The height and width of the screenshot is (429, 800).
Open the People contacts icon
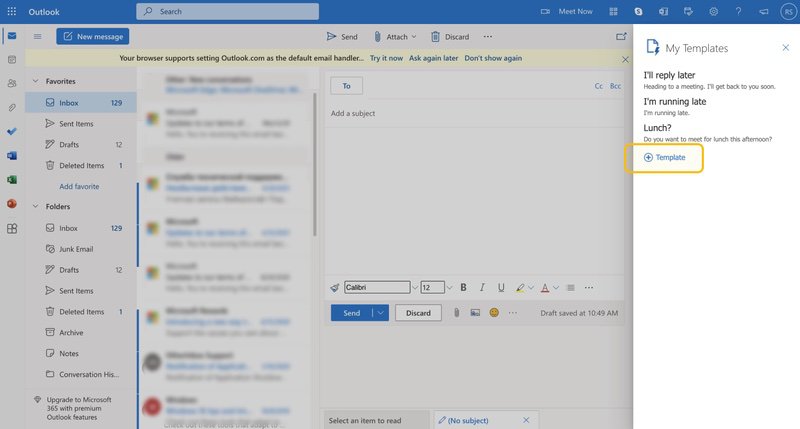coord(11,84)
